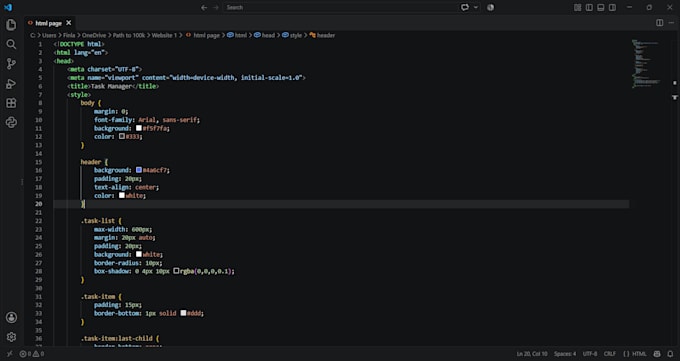Screen dimensions: 680x361
Task: Open the Accounts menu icon
Action: coord(11,318)
